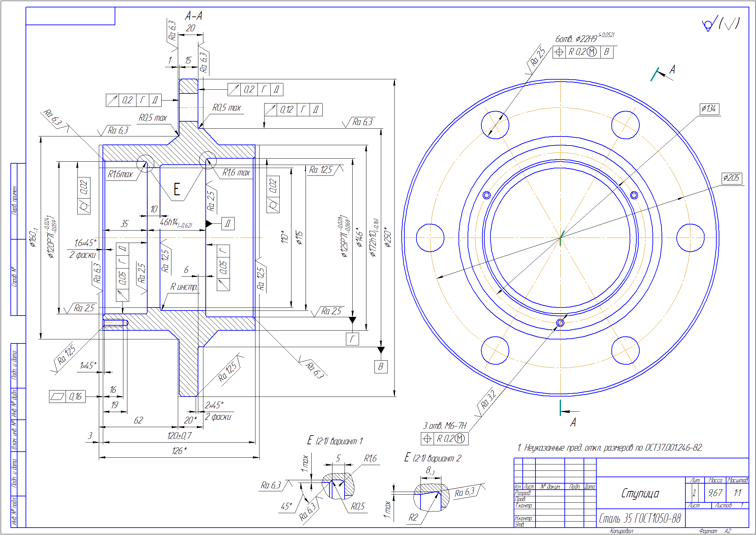Click the dimension 110*
The image size is (756, 535).
pyautogui.click(x=284, y=237)
